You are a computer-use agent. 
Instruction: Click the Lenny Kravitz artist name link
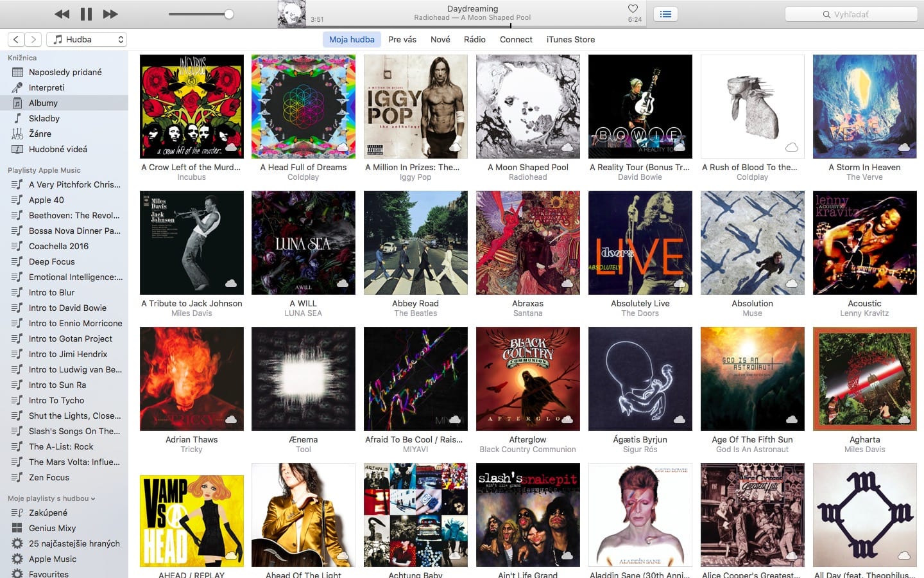point(865,313)
